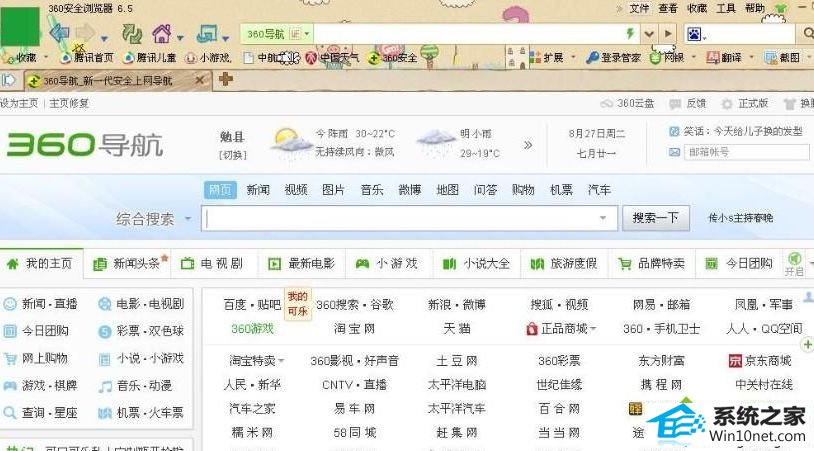Click the new tab plus icon

point(226,79)
